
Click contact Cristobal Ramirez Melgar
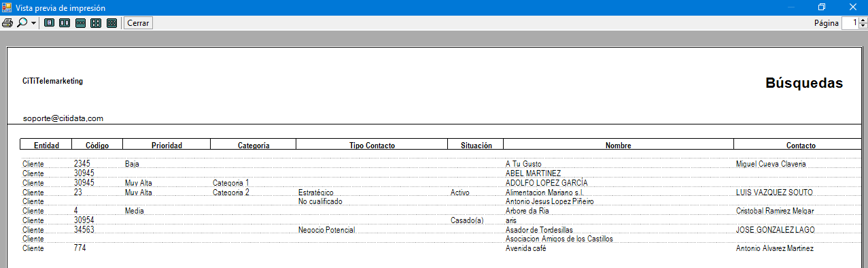[775, 211]
